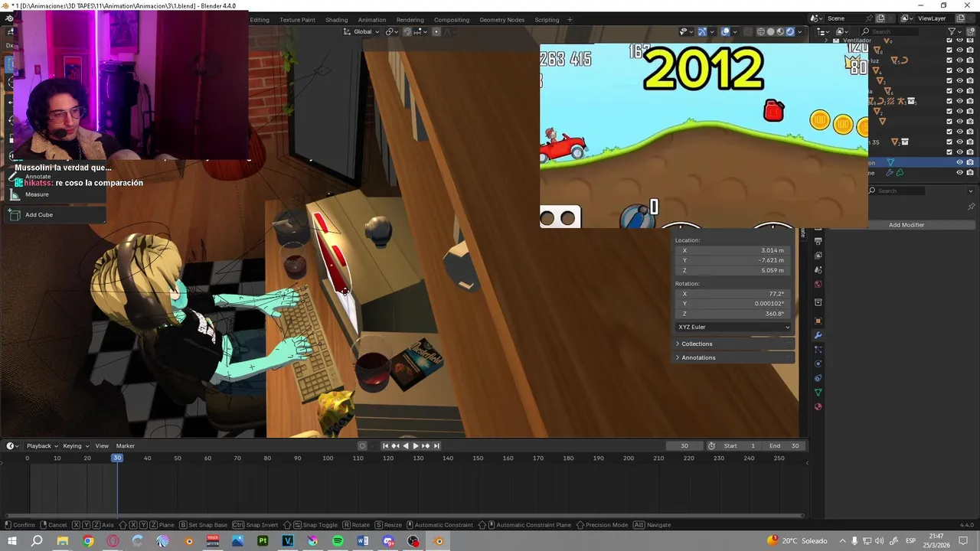The width and height of the screenshot is (980, 551).
Task: Open the Modifiers wrench properties tab
Action: [818, 335]
